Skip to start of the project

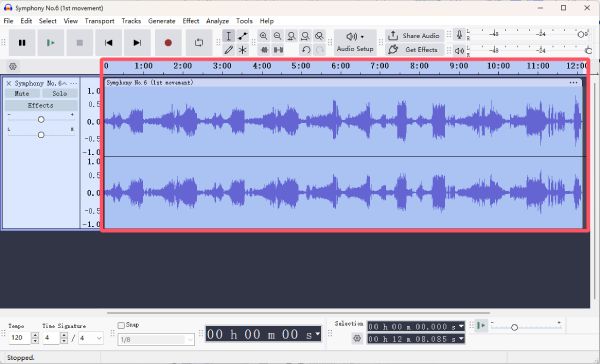pos(109,42)
